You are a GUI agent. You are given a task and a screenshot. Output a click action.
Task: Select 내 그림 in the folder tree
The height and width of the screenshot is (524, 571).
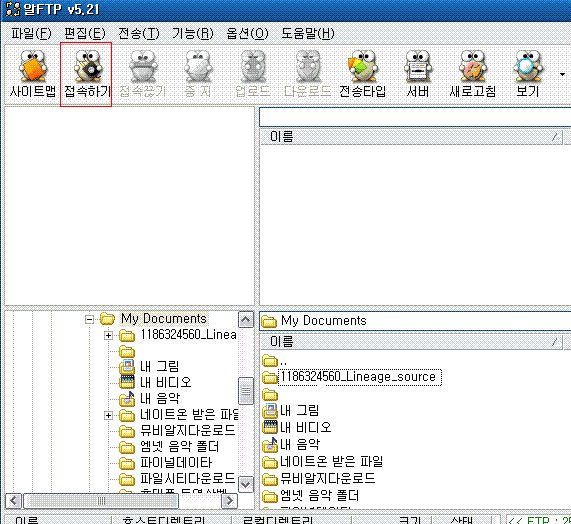[x=160, y=367]
